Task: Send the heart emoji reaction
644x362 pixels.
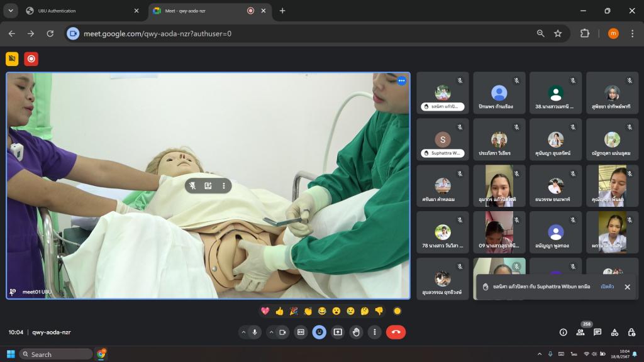Action: pos(265,310)
